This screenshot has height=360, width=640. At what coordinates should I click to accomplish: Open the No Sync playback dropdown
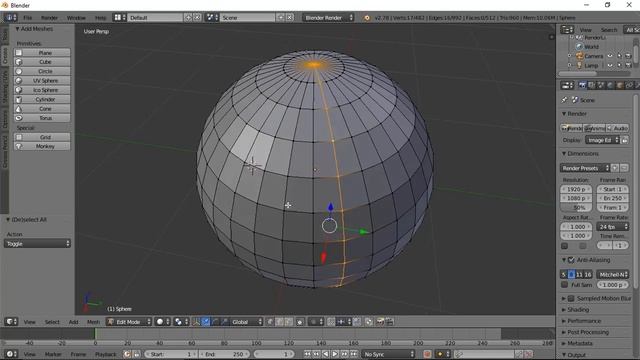(x=388, y=354)
